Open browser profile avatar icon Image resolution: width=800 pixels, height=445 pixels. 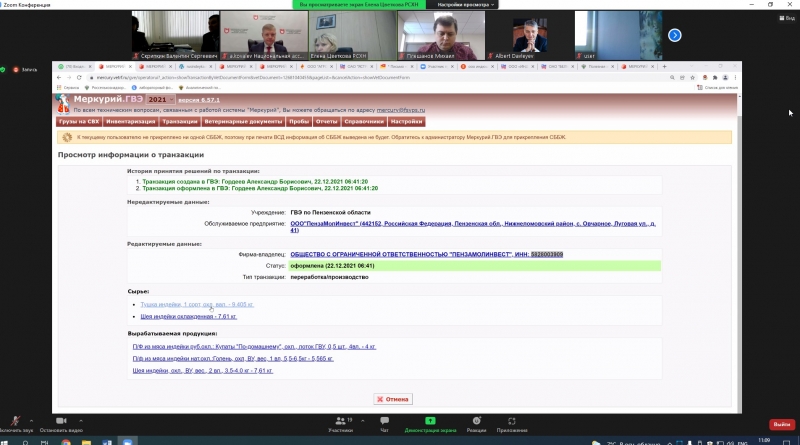point(725,78)
